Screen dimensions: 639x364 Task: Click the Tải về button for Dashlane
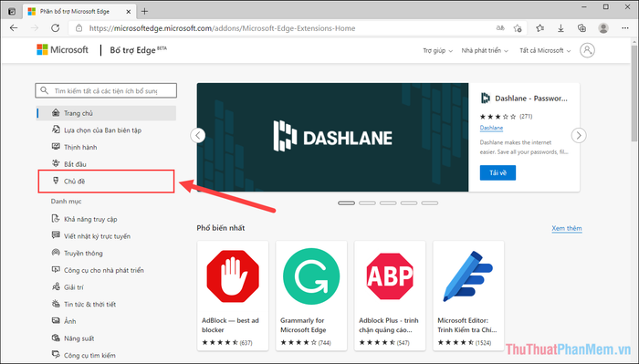(x=498, y=172)
